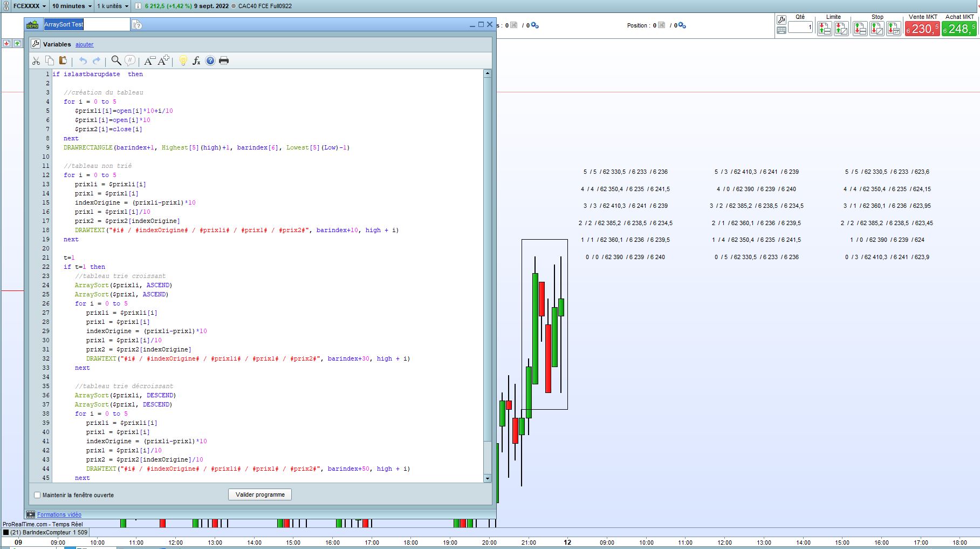Click the green up-arrow icon left of editor
The width and height of the screenshot is (980, 549).
[x=17, y=43]
